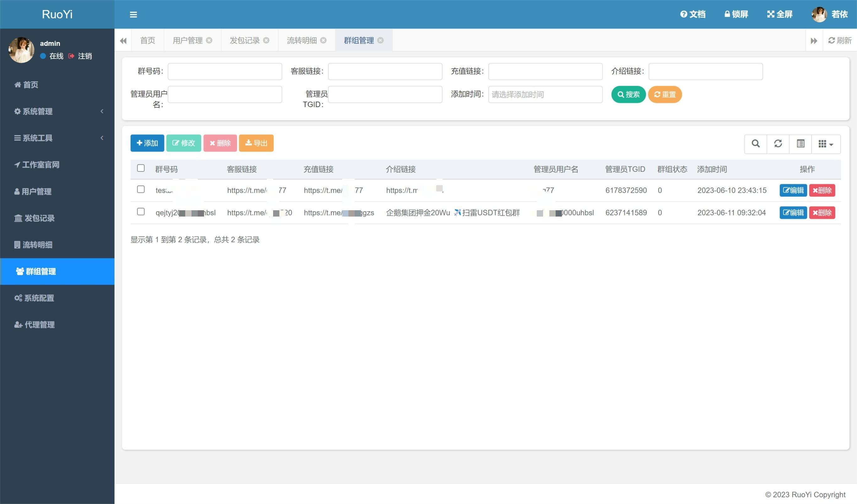Click the table search toggle icon

pos(755,144)
